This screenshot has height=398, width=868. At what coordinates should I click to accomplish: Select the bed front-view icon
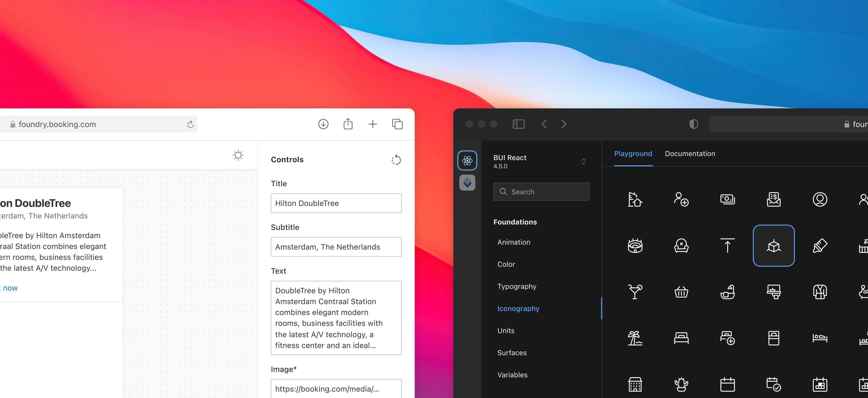[x=681, y=338]
